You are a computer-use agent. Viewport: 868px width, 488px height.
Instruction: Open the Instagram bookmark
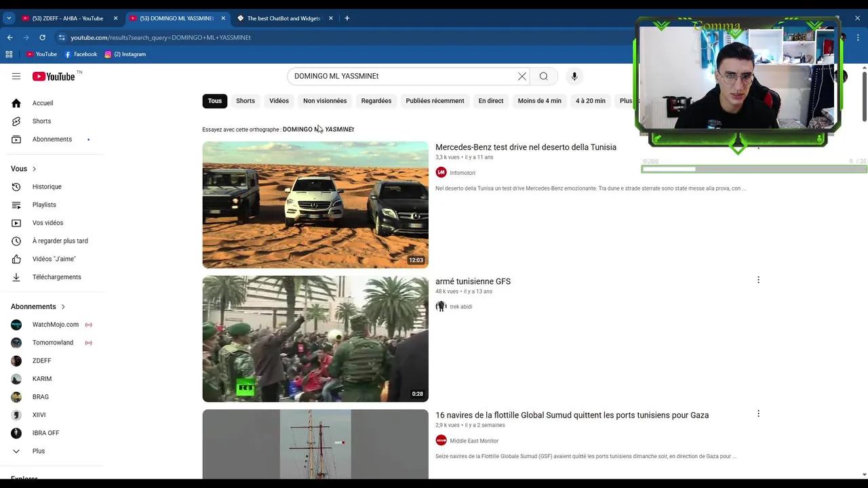click(x=125, y=54)
